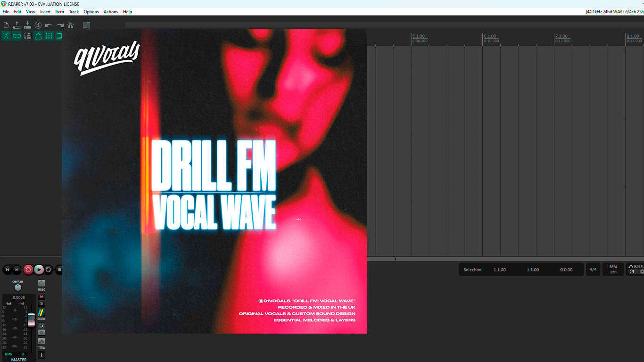Click the 4/4 time signature box
644x362 pixels.
tap(593, 270)
